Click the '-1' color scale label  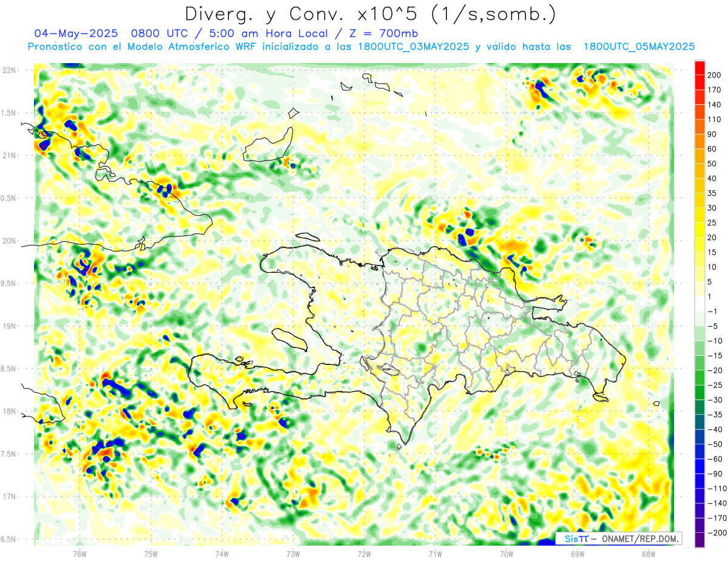tap(712, 312)
